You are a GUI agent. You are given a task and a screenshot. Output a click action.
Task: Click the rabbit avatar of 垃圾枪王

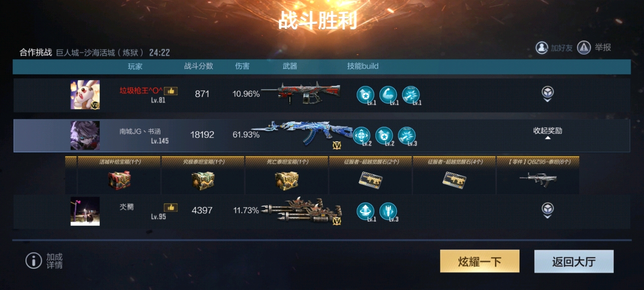pos(85,95)
